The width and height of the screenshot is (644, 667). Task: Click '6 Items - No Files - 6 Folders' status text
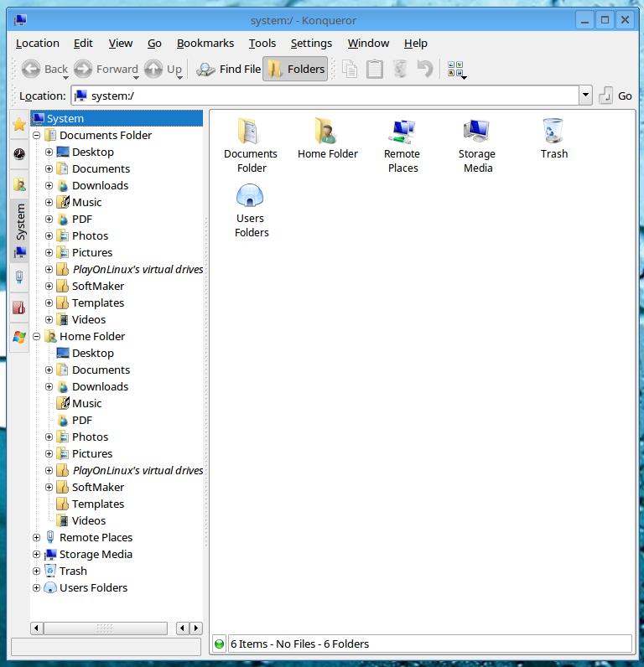(299, 644)
